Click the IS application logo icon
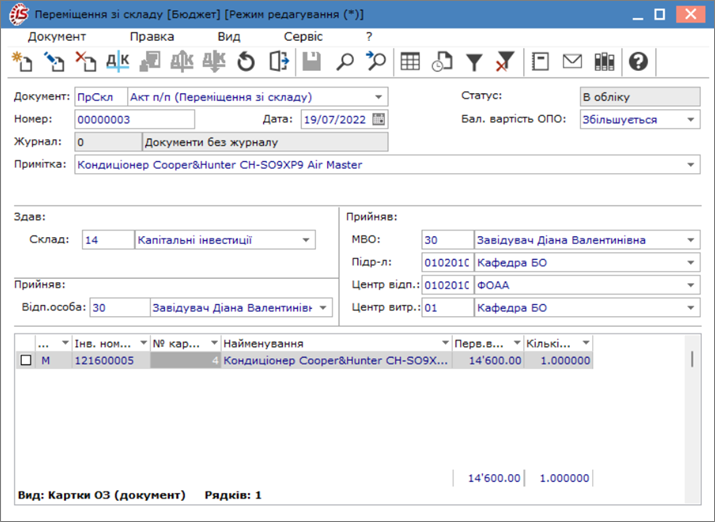Image resolution: width=715 pixels, height=522 pixels. pyautogui.click(x=18, y=14)
